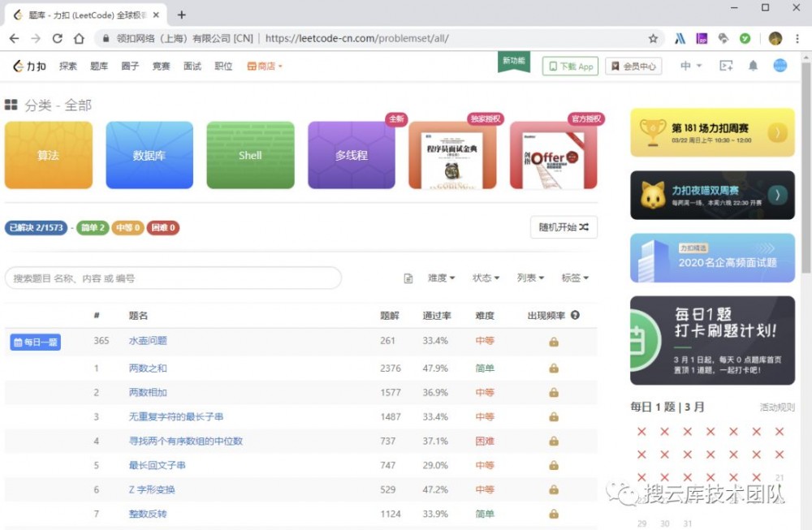The height and width of the screenshot is (530, 812).
Task: Open the 中 language dropdown
Action: pyautogui.click(x=689, y=67)
